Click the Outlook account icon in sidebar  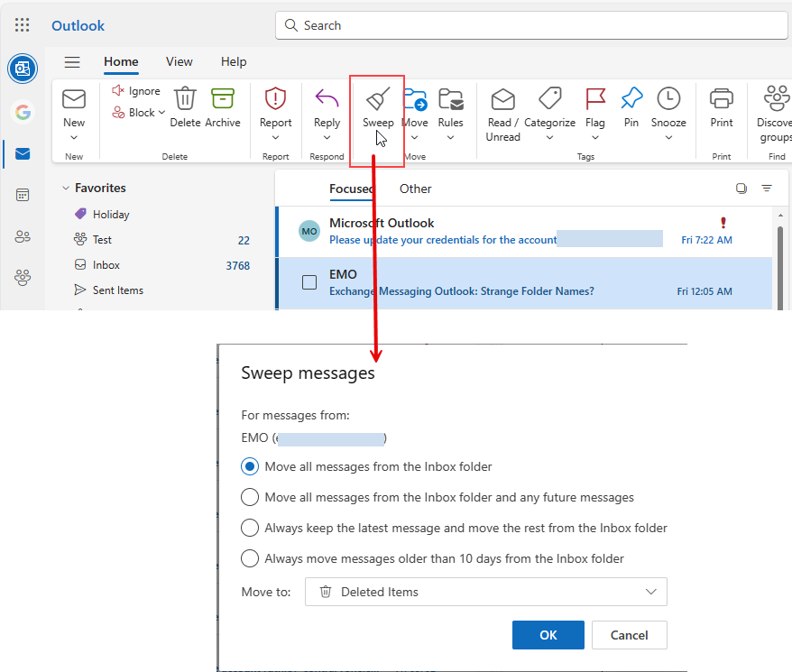tap(23, 69)
